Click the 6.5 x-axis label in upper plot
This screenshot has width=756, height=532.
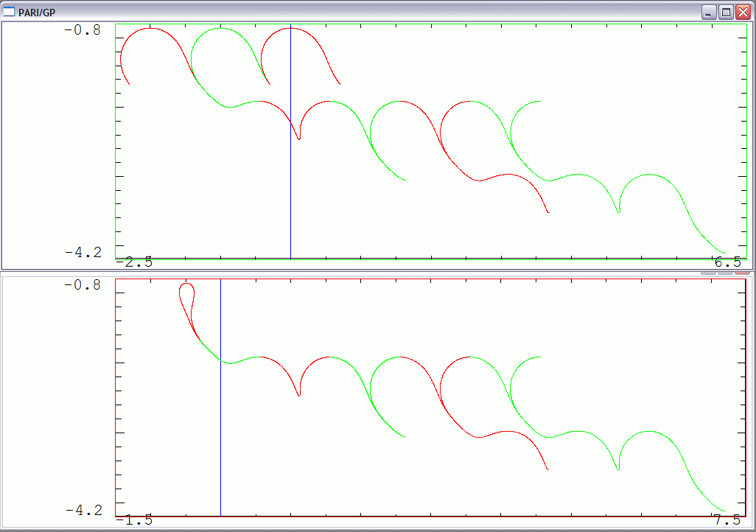[x=727, y=263]
